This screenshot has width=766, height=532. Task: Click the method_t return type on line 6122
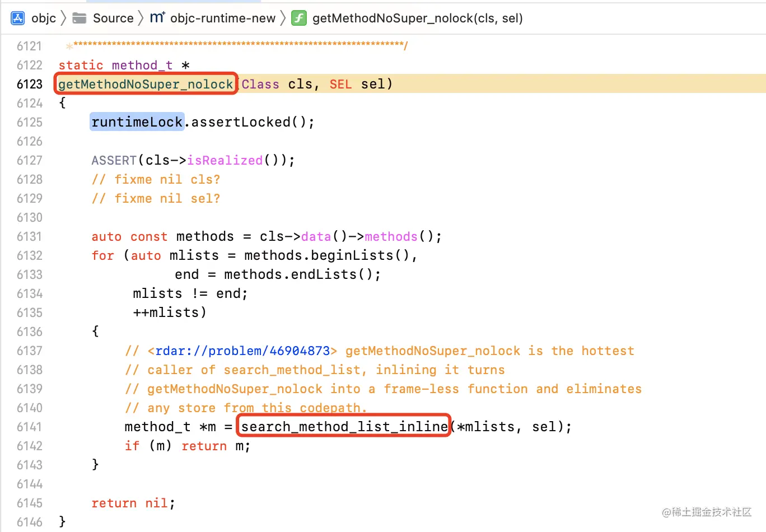pos(142,66)
